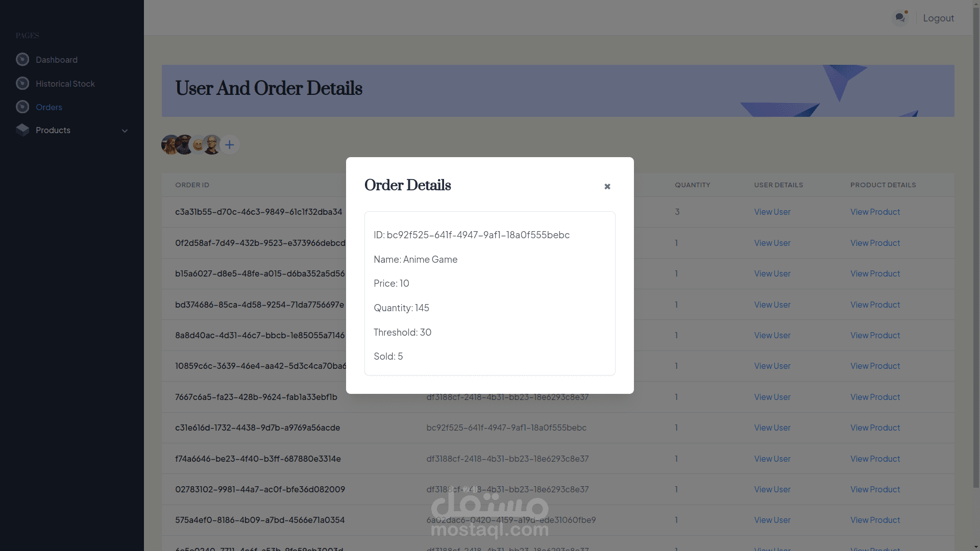The height and width of the screenshot is (551, 980).
Task: Open the chat notifications icon
Action: click(900, 18)
